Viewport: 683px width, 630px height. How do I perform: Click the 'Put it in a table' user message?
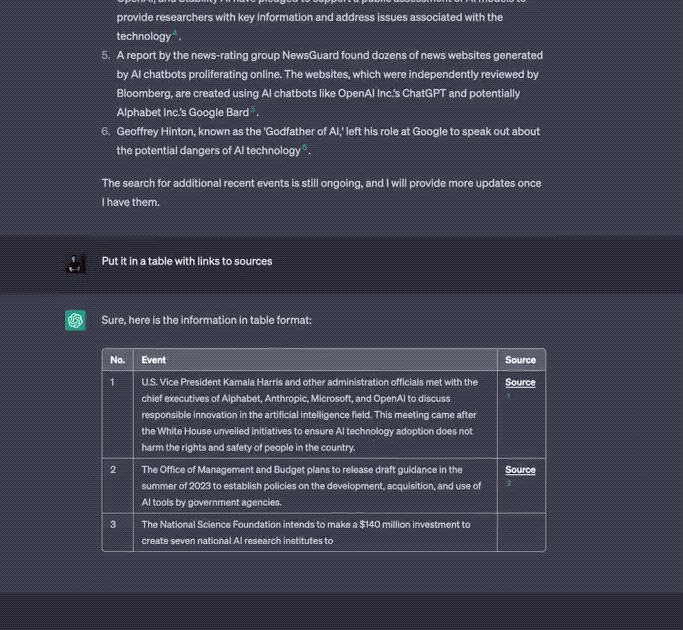187,261
